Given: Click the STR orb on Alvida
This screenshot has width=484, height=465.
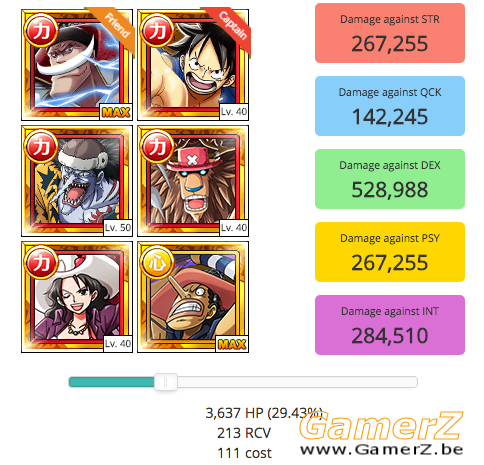Looking at the screenshot, I should click(41, 263).
